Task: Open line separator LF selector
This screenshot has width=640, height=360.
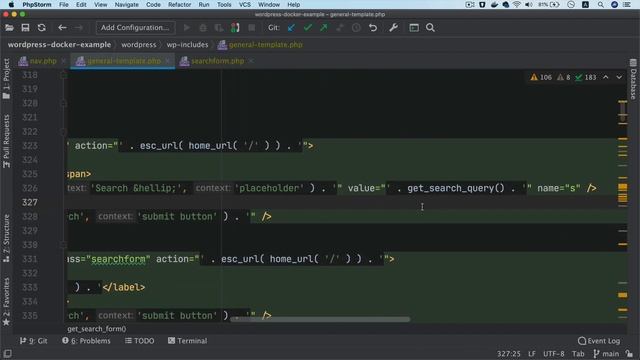Action: (532, 354)
